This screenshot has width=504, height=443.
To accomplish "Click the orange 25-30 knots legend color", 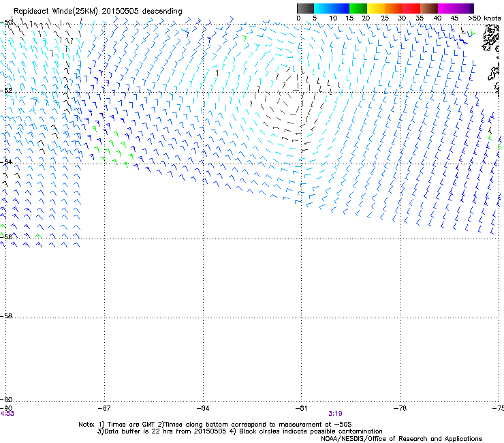I will coord(394,8).
